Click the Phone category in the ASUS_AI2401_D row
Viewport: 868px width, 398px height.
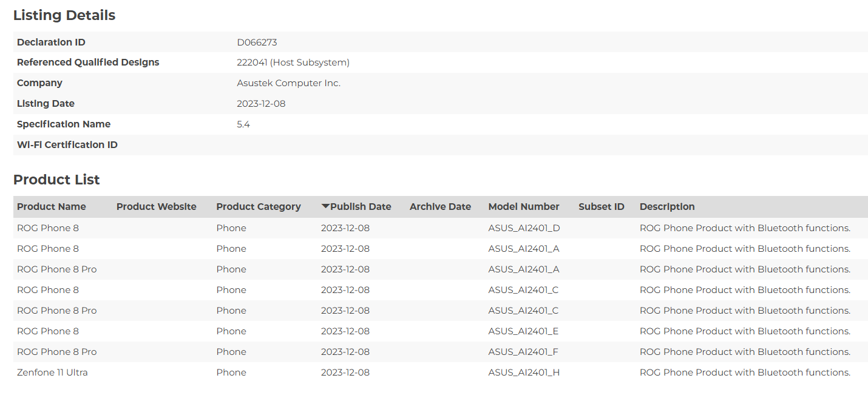(x=231, y=228)
